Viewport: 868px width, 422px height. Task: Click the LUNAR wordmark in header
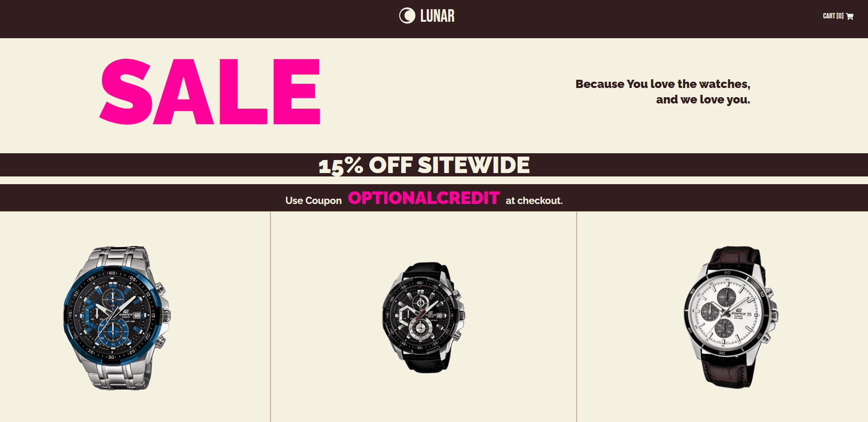point(437,16)
